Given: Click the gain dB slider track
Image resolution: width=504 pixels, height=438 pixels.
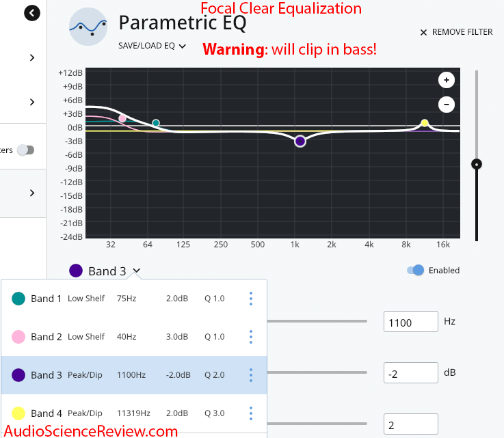Looking at the screenshot, I should 317,372.
